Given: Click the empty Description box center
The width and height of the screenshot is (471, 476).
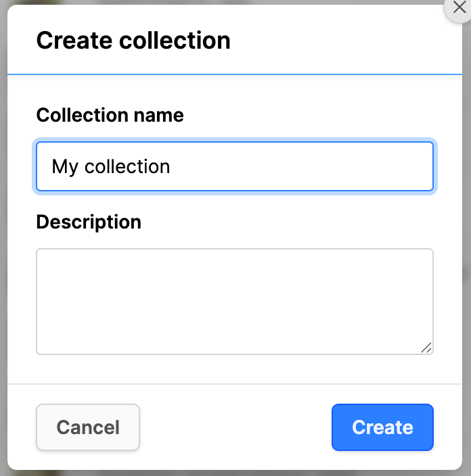Looking at the screenshot, I should 235,302.
